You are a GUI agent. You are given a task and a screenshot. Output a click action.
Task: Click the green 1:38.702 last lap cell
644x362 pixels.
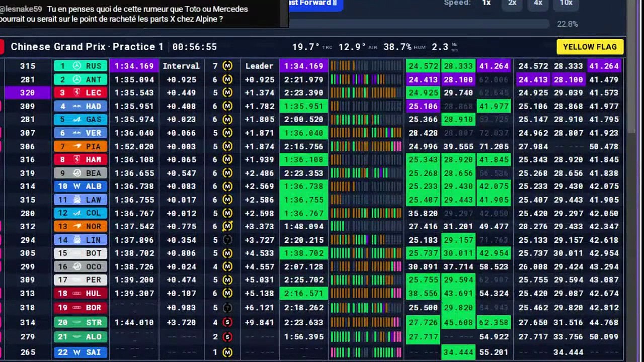[303, 253]
